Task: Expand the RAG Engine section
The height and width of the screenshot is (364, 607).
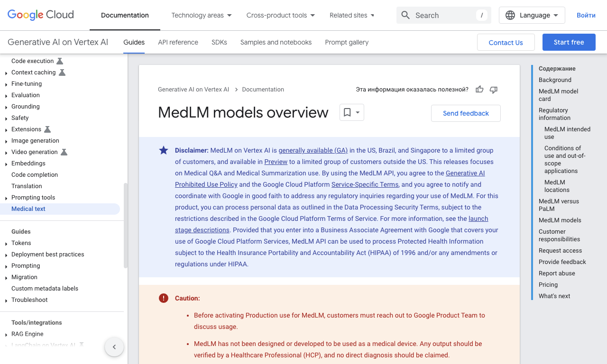Action: click(x=6, y=335)
